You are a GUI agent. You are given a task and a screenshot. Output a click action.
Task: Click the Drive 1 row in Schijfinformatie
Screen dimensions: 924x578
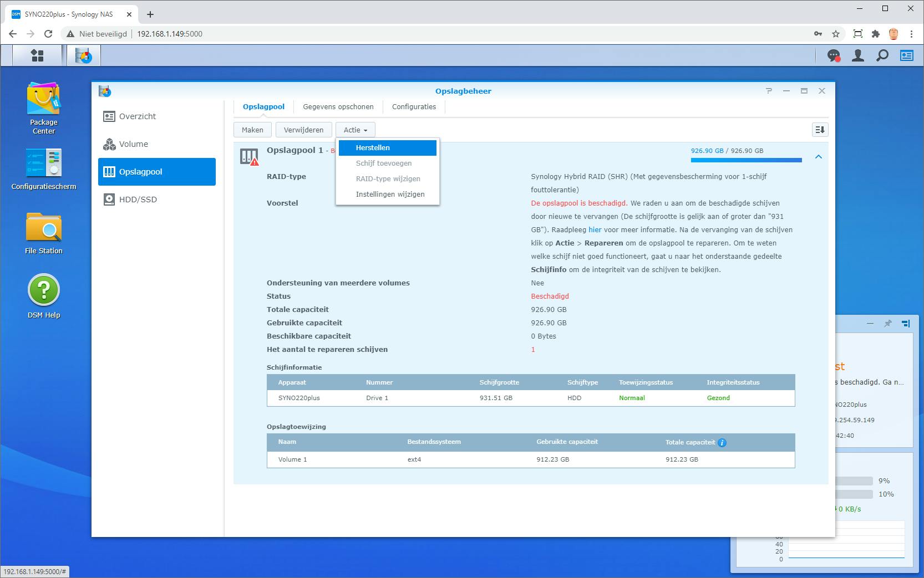(531, 398)
